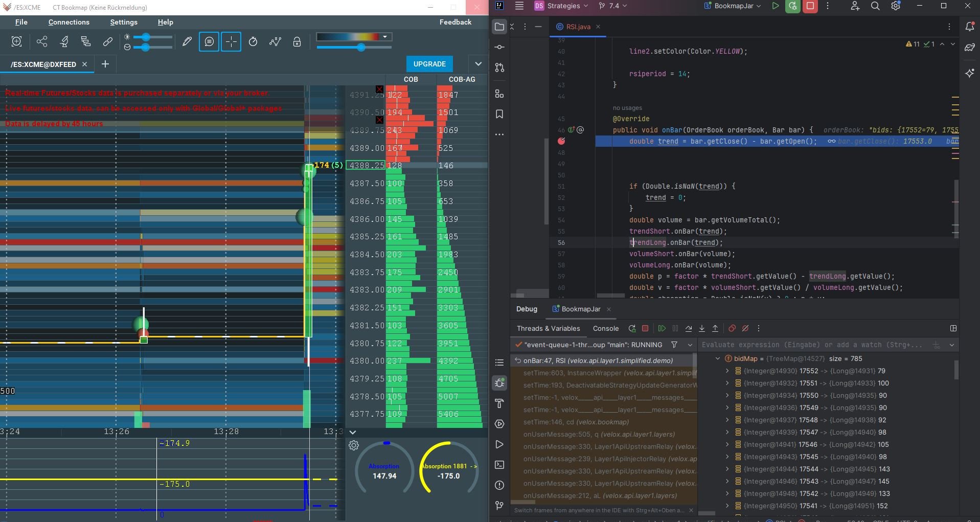Click the COB column header

(x=411, y=79)
